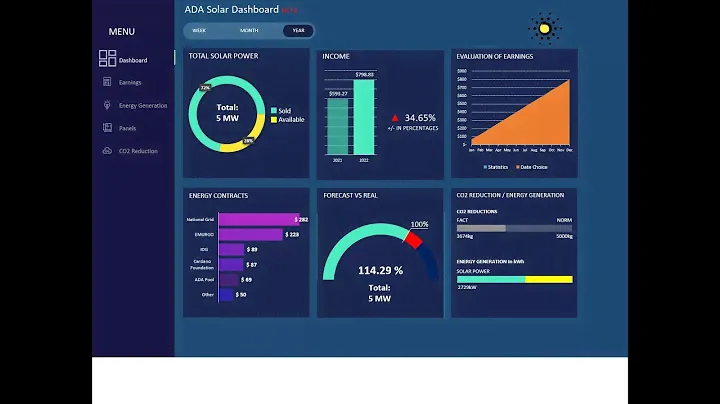The width and height of the screenshot is (720, 404).
Task: Click the red triangle income indicator
Action: 396,118
